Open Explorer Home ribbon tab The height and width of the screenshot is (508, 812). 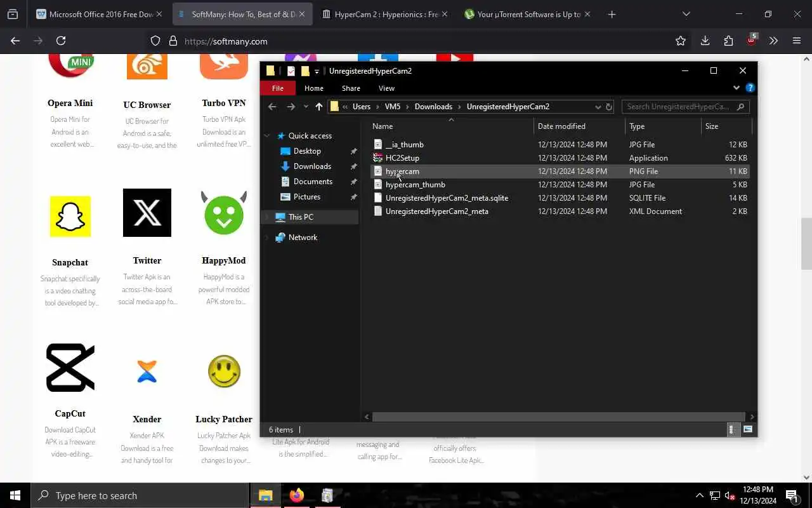point(314,88)
